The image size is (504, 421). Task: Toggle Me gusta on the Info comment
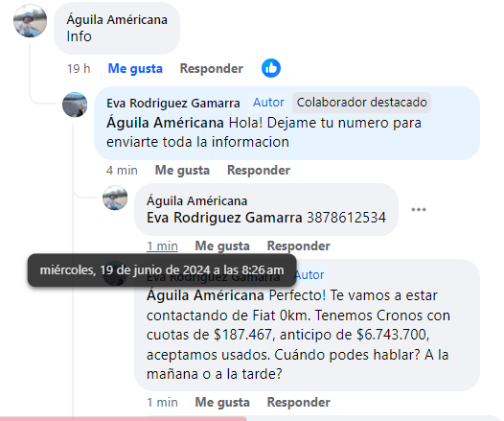pyautogui.click(x=135, y=68)
